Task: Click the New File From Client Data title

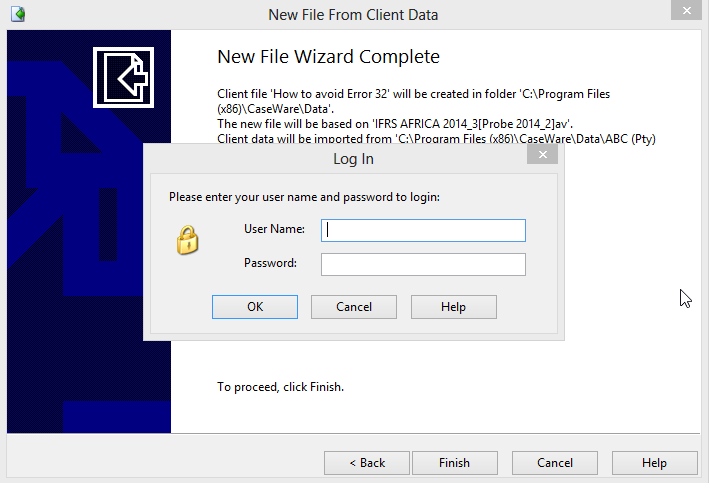Action: (353, 15)
